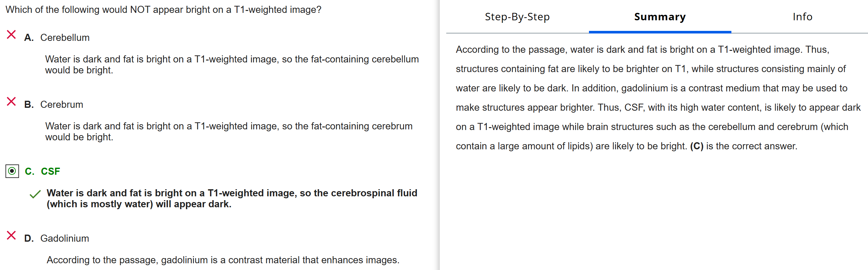Click the question prompt about T1-weighted image
This screenshot has height=270, width=868.
click(x=163, y=10)
